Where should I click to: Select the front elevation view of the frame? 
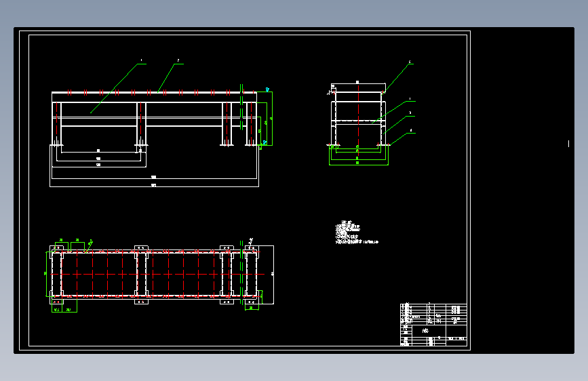coord(154,119)
